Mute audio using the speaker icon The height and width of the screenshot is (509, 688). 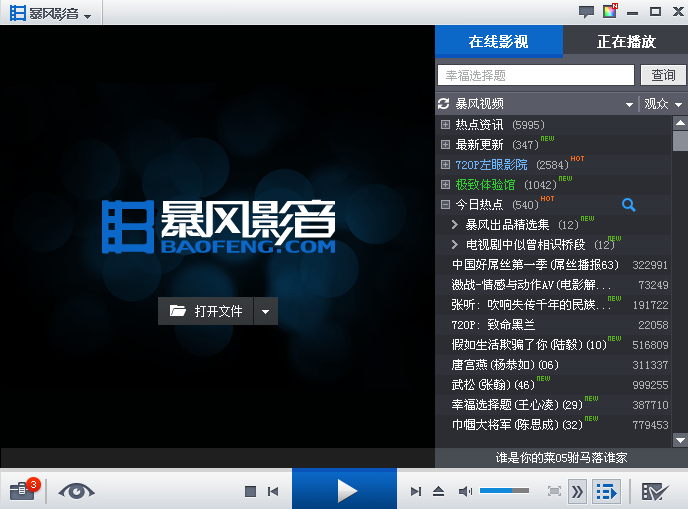point(465,491)
